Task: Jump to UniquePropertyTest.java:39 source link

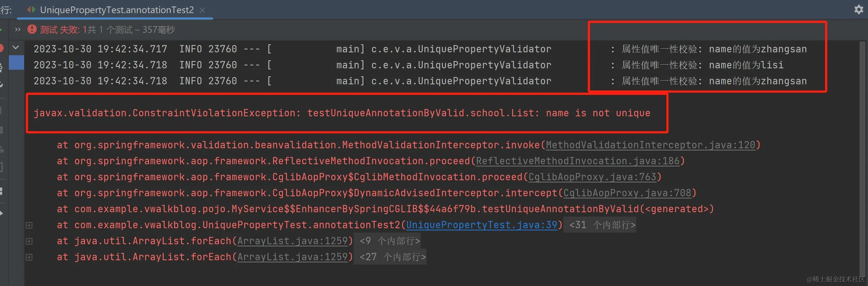Action: pyautogui.click(x=481, y=225)
